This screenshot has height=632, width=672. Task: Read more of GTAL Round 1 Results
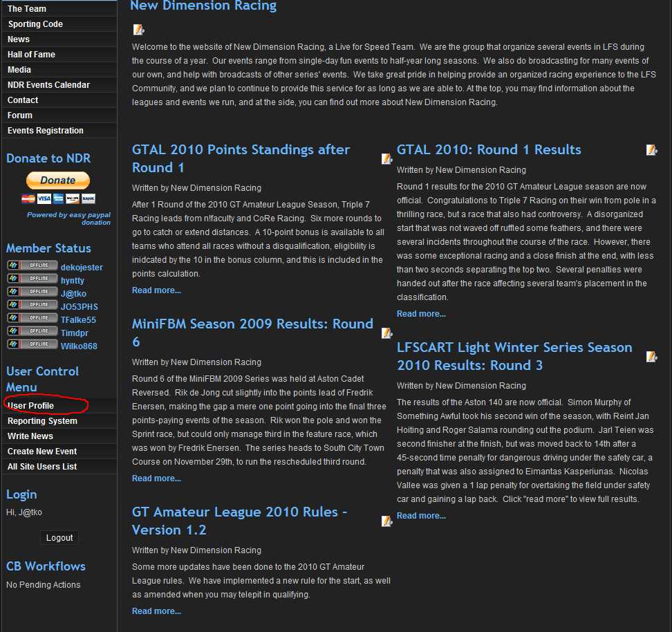pyautogui.click(x=421, y=314)
